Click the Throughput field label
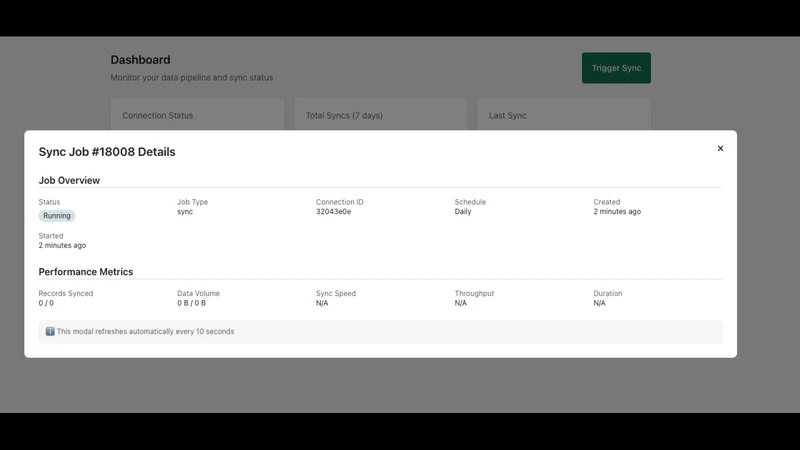Viewport: 800px width, 450px height. click(474, 293)
